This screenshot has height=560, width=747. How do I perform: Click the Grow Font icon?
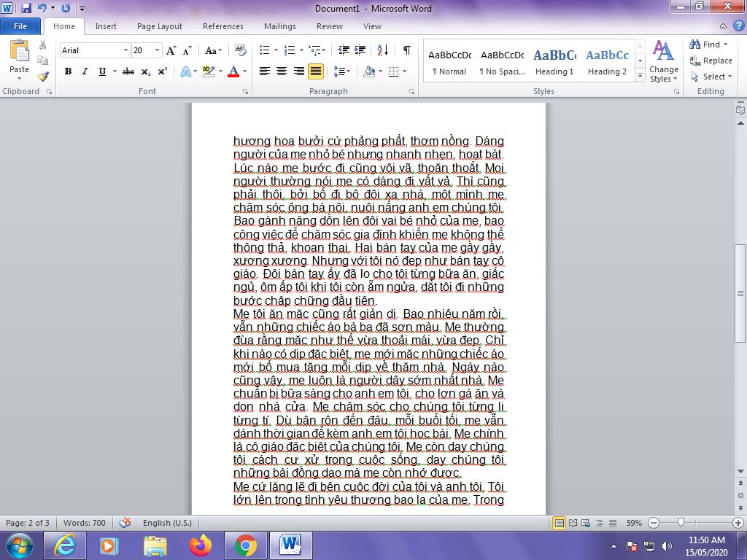[171, 50]
